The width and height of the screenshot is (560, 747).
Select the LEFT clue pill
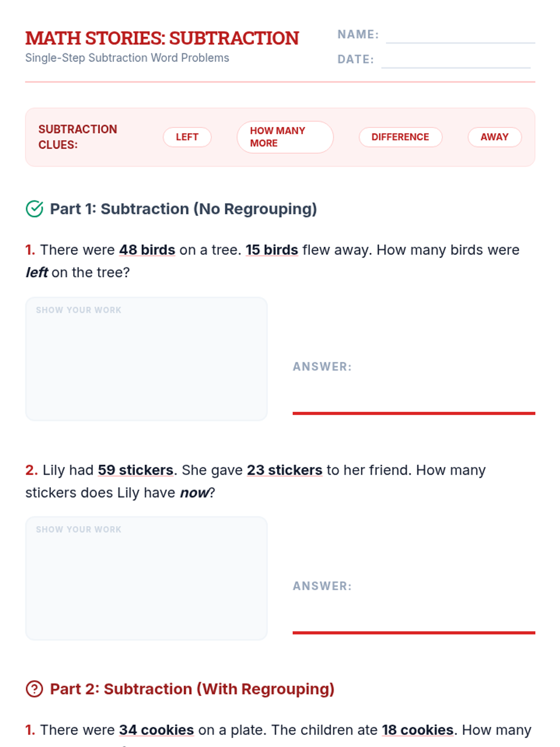pos(187,137)
